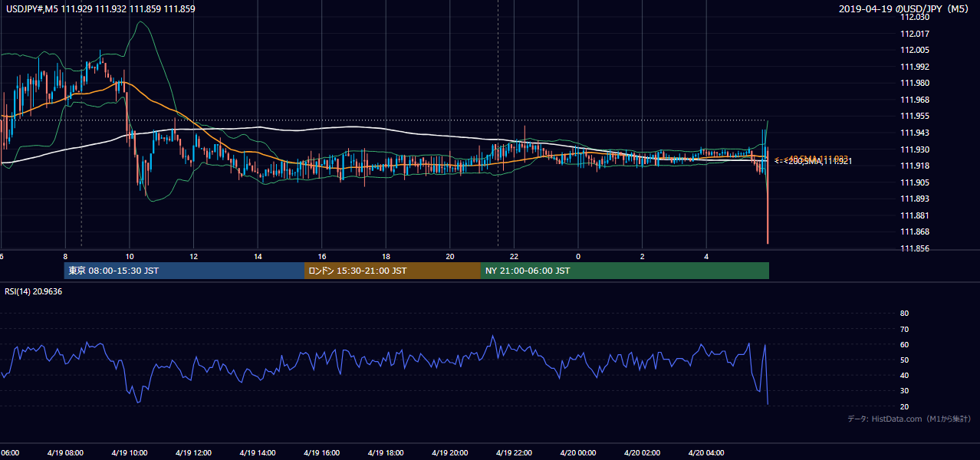Image resolution: width=980 pixels, height=460 pixels.
Task: Click the 111.868 price axis label
Action: (x=916, y=232)
